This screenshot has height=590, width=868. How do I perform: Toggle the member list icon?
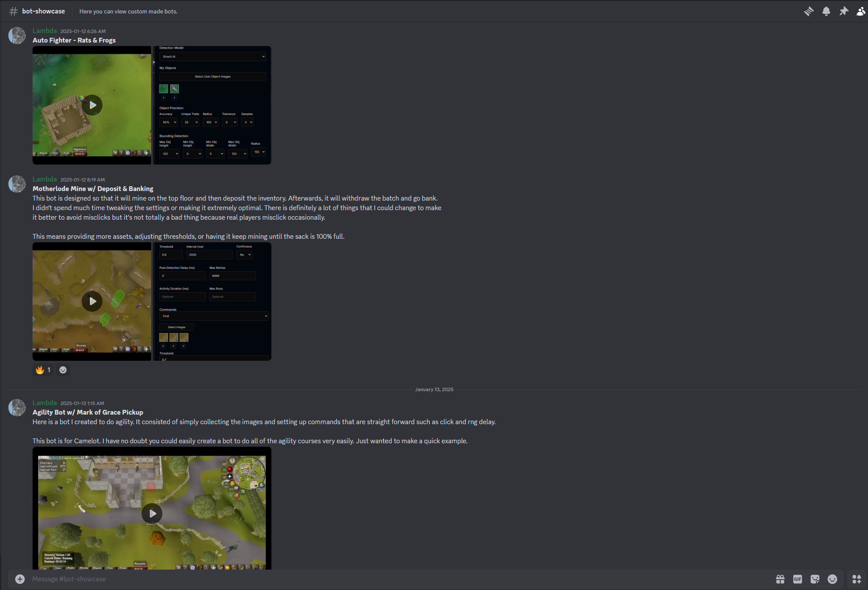tap(861, 11)
